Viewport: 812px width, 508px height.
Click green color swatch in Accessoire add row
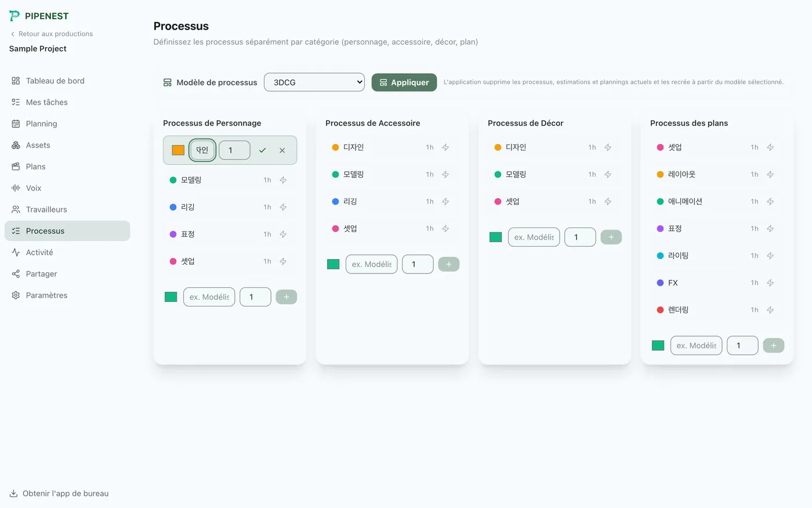click(333, 264)
